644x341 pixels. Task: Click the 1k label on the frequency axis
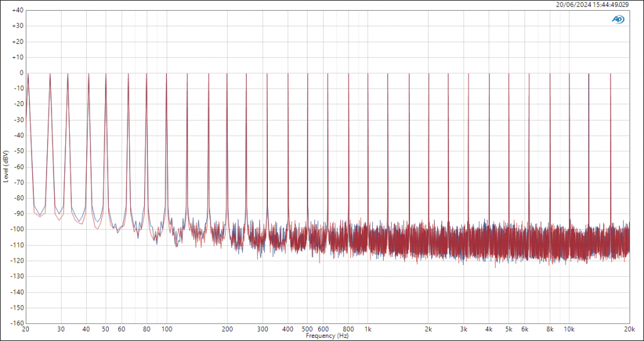(x=368, y=329)
